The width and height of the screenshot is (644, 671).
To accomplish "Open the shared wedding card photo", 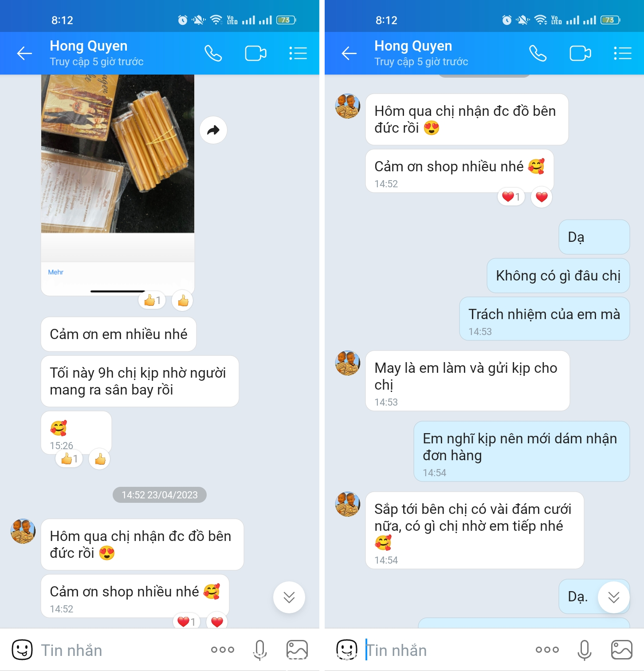I will pyautogui.click(x=118, y=153).
